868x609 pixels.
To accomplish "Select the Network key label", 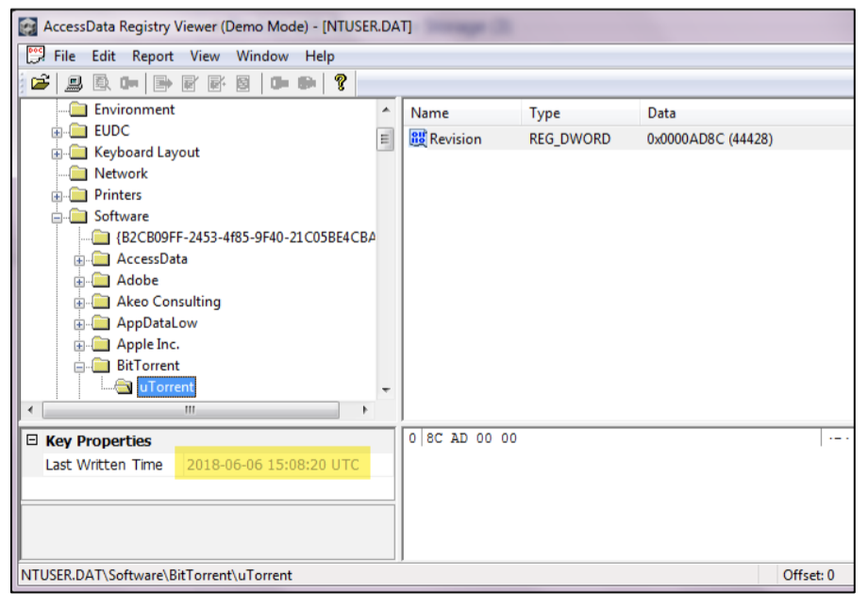I will (121, 173).
